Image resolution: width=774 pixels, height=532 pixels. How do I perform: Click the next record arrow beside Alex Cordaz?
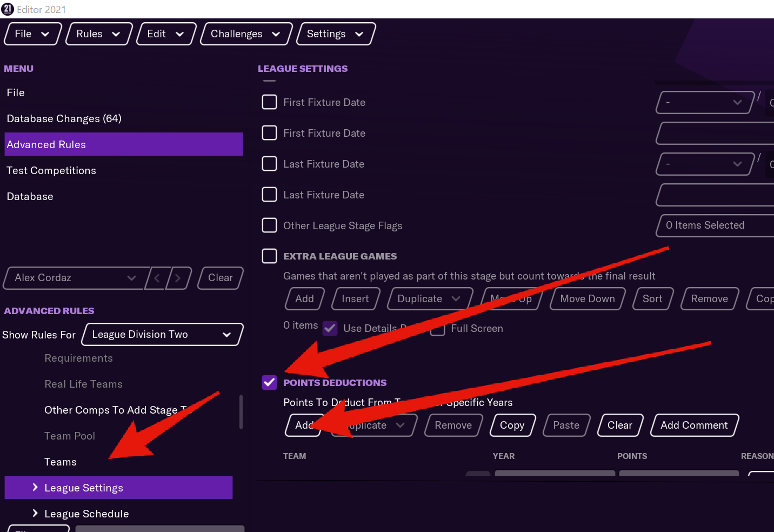pyautogui.click(x=178, y=278)
